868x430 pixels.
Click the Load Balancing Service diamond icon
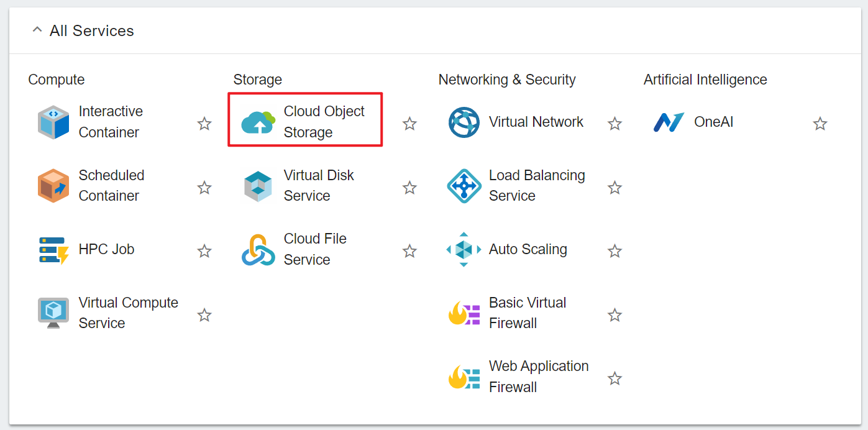464,186
